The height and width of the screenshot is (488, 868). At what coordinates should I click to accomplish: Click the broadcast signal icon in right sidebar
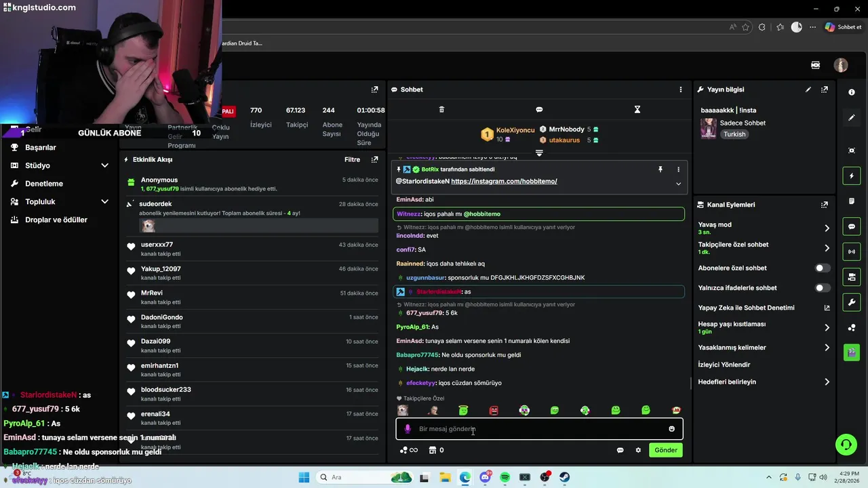pos(852,251)
